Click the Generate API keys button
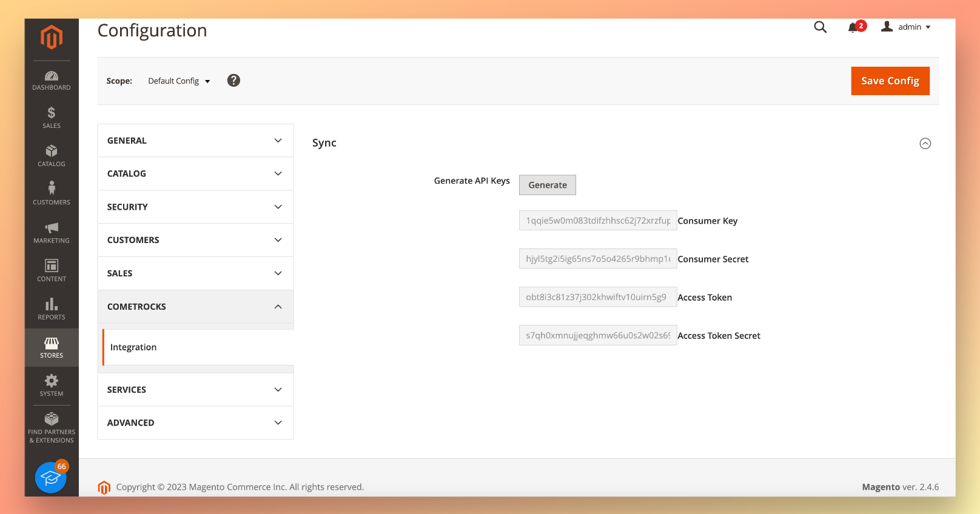This screenshot has width=980, height=514. (548, 185)
